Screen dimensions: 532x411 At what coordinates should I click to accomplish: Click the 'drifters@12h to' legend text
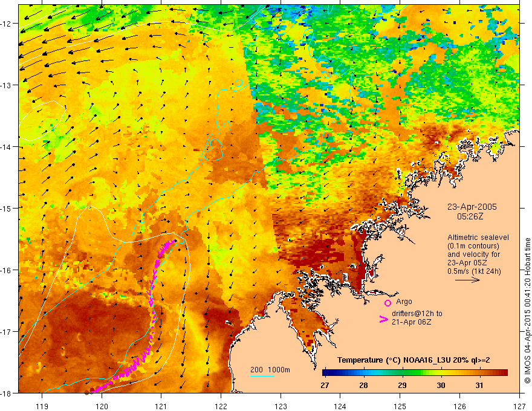tap(417, 314)
